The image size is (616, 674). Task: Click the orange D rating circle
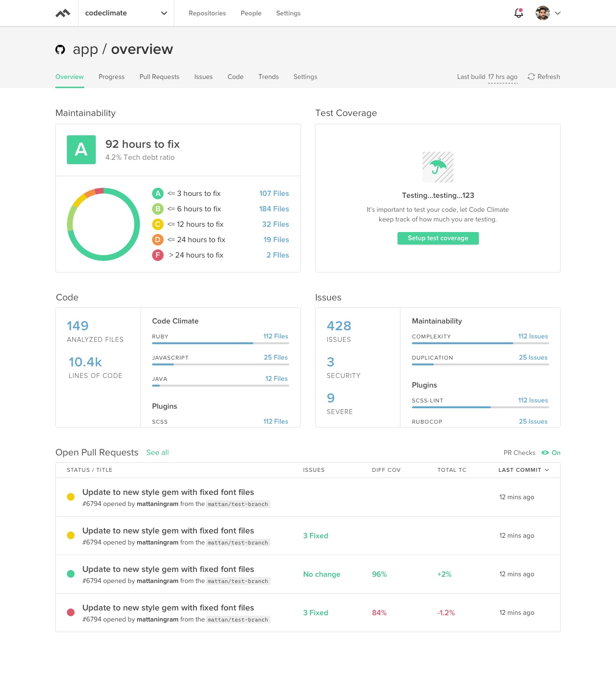click(x=158, y=240)
